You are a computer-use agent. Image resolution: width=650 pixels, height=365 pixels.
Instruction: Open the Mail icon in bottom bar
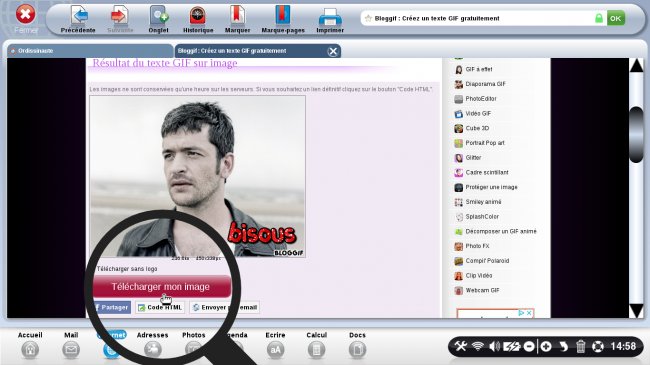point(71,350)
